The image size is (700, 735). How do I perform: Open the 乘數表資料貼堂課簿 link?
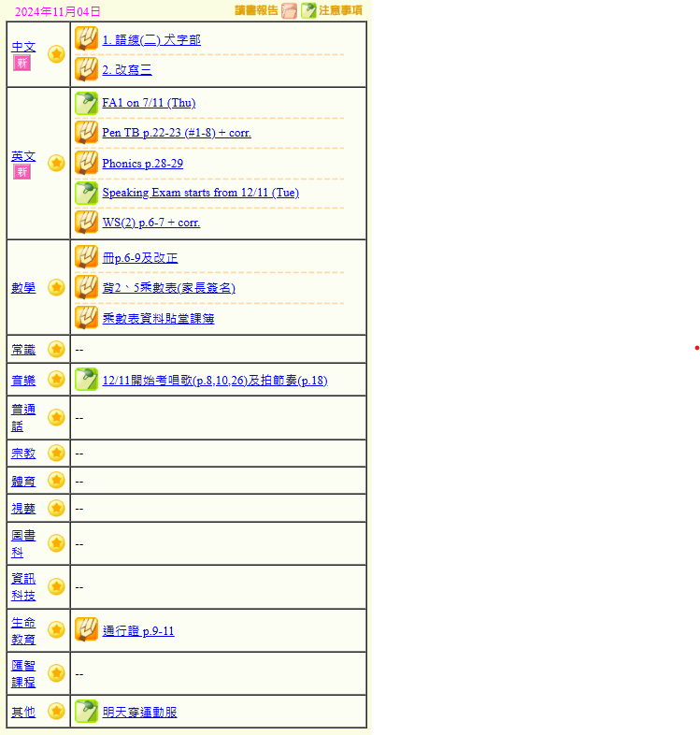coord(158,318)
